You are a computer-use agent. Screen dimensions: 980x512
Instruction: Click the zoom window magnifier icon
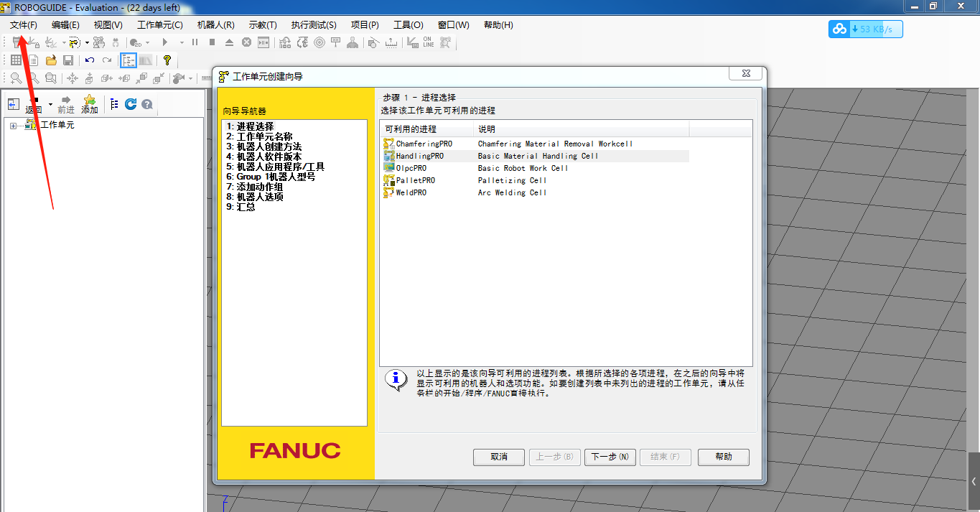50,78
